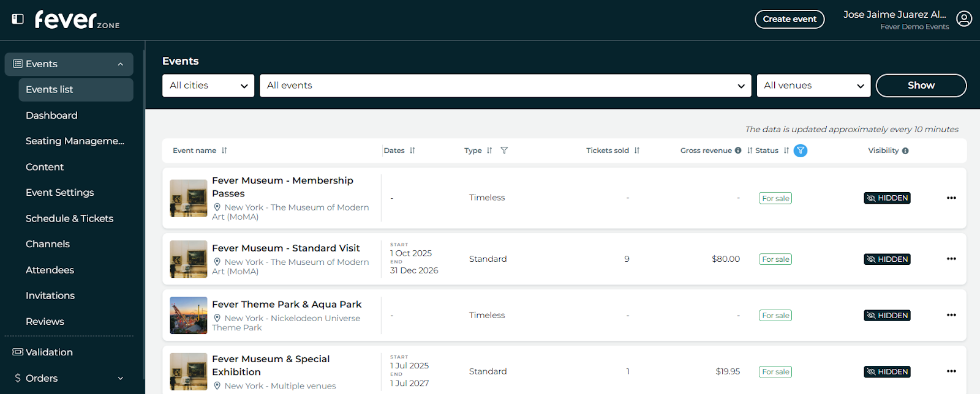980x394 pixels.
Task: Sort by Type column arrows
Action: tap(489, 151)
